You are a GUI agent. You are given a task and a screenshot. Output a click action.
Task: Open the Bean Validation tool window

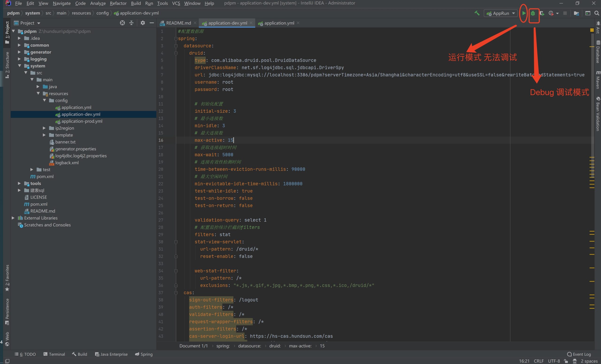pyautogui.click(x=598, y=114)
